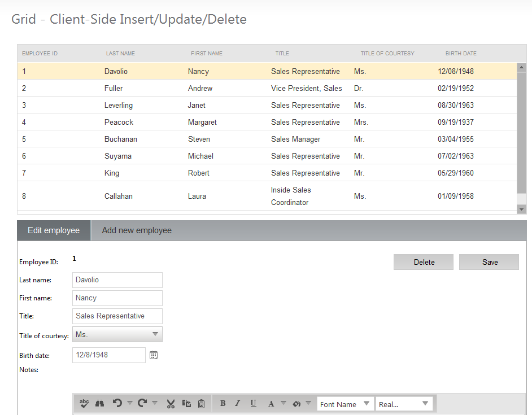Click the Delete button
This screenshot has height=415, width=532.
tap(424, 262)
